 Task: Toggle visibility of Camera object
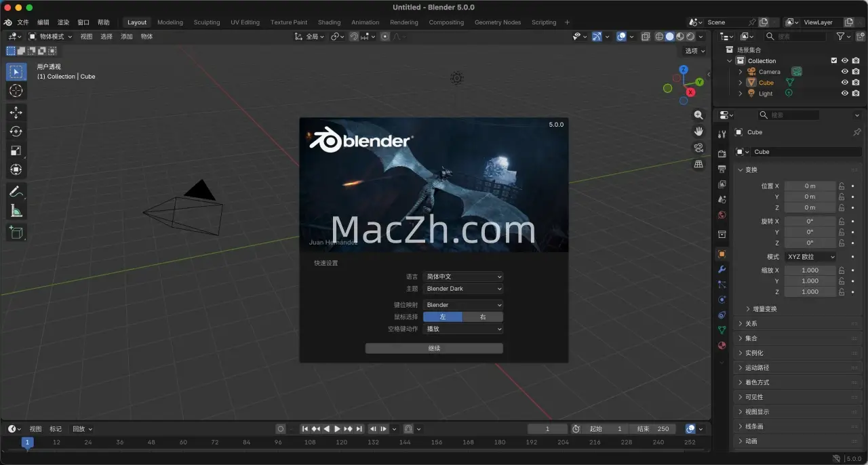click(x=845, y=71)
